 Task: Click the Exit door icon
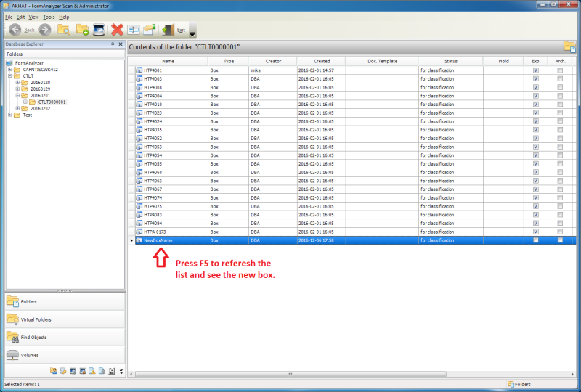[x=168, y=30]
